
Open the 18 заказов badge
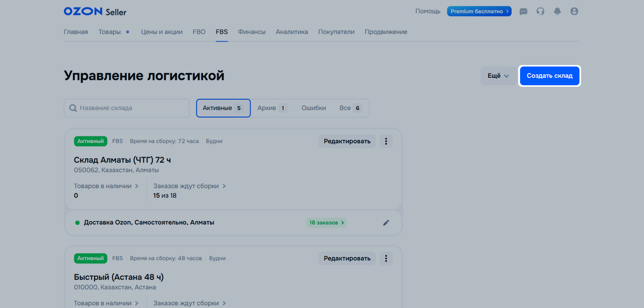point(326,223)
